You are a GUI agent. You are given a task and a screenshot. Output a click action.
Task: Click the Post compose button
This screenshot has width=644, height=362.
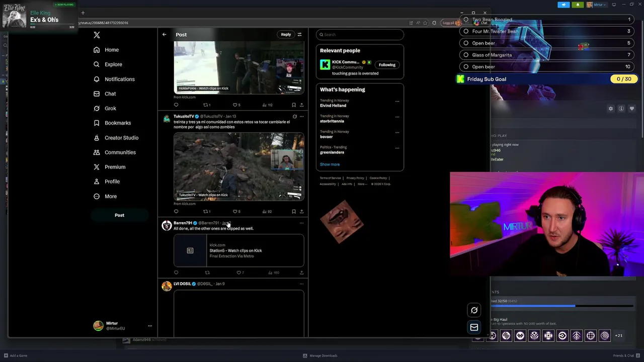pyautogui.click(x=119, y=215)
